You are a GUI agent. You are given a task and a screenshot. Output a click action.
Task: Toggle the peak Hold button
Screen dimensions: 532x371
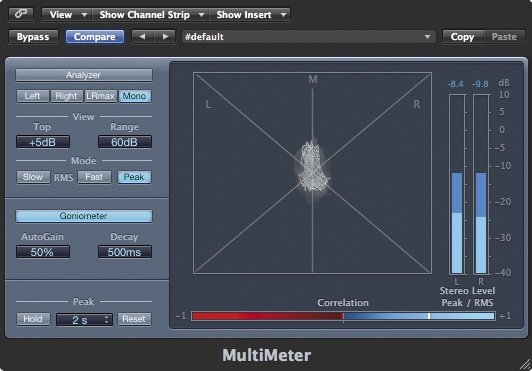33,319
